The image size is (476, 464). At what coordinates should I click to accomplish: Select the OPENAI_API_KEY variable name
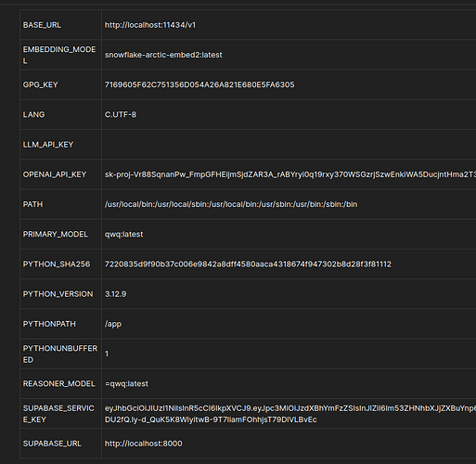pyautogui.click(x=55, y=174)
